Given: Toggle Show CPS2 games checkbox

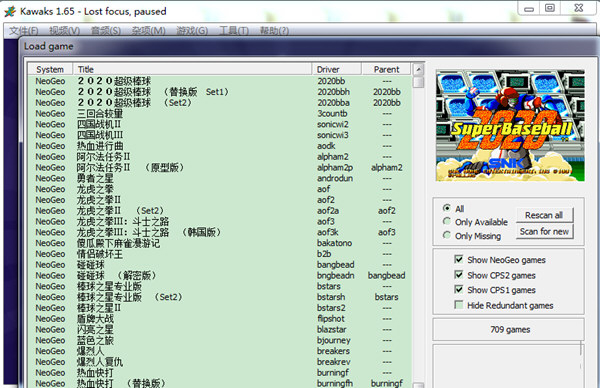Looking at the screenshot, I should [458, 275].
